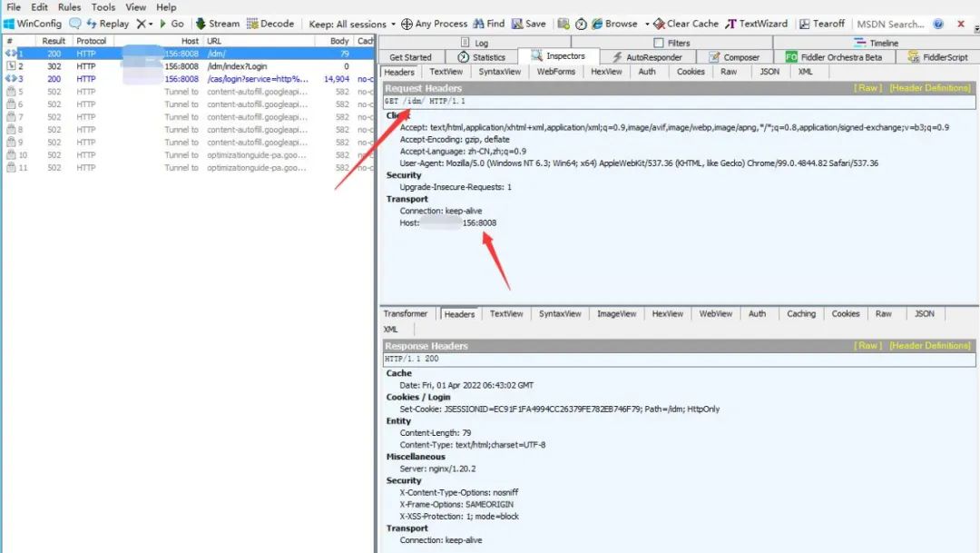Viewport: 980px width, 553px height.
Task: Toggle the Decode option
Action: (270, 24)
